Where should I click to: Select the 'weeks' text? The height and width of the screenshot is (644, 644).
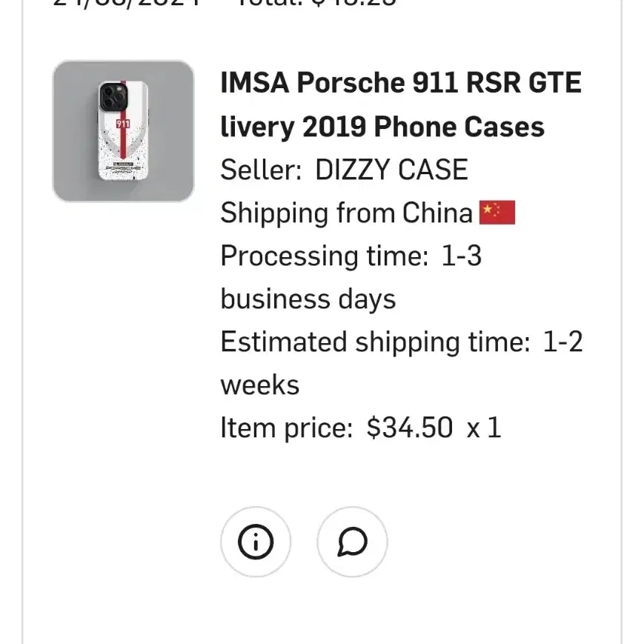(260, 385)
